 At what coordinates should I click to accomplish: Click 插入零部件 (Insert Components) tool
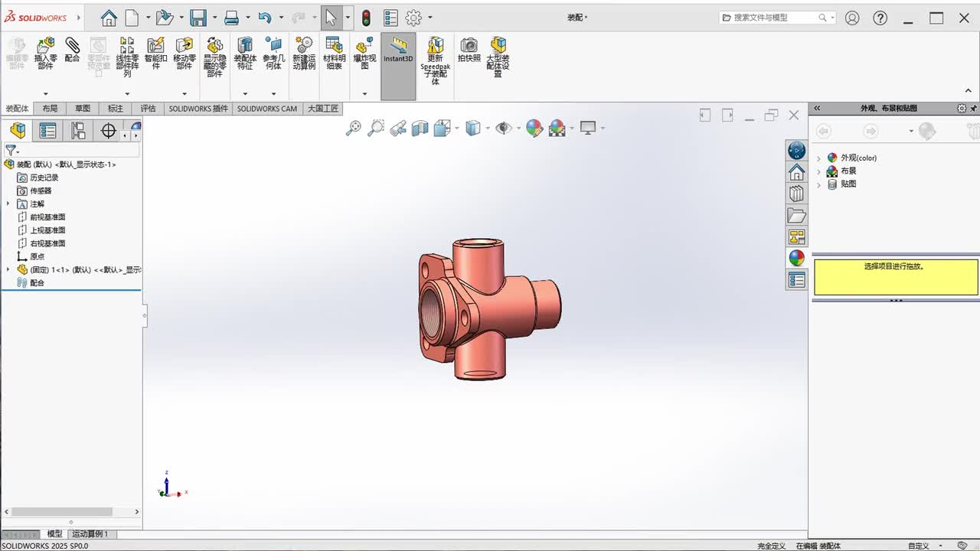click(x=45, y=54)
